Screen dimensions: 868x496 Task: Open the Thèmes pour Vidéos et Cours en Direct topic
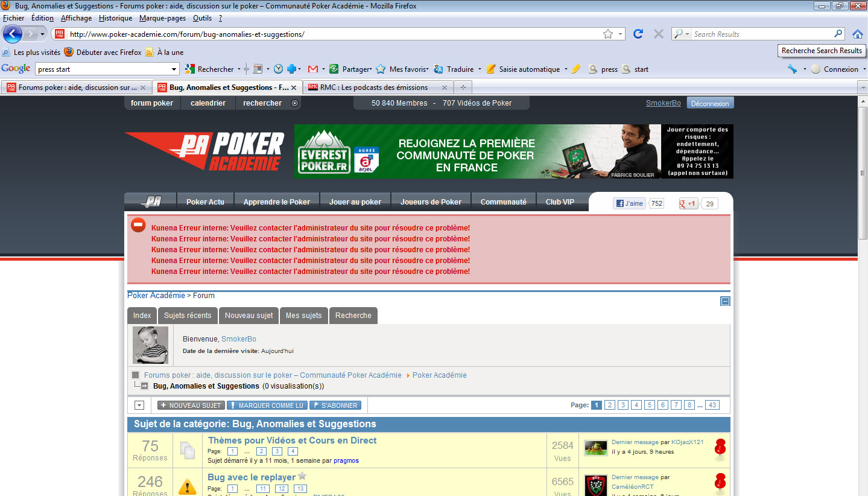pos(292,440)
